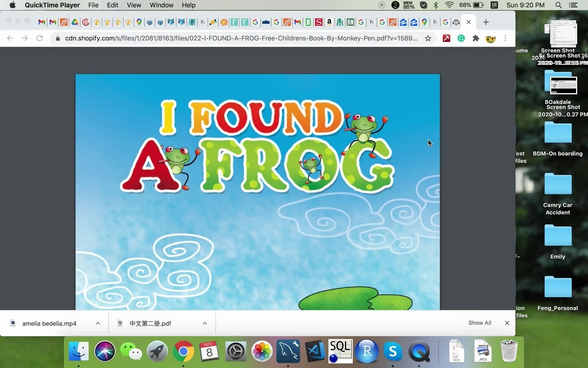Viewport: 588px width, 368px height.
Task: Expand options chevron for 中文第二册.pdf
Action: (205, 323)
